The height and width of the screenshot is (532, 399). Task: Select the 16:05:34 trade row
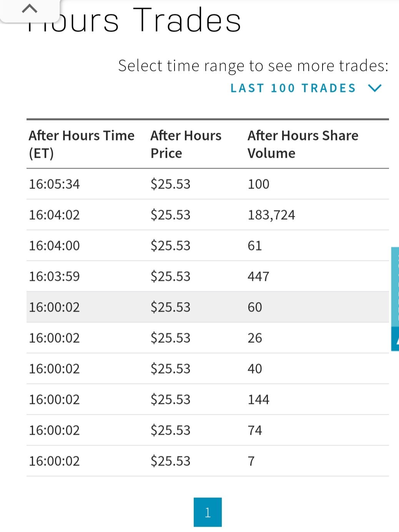208,184
